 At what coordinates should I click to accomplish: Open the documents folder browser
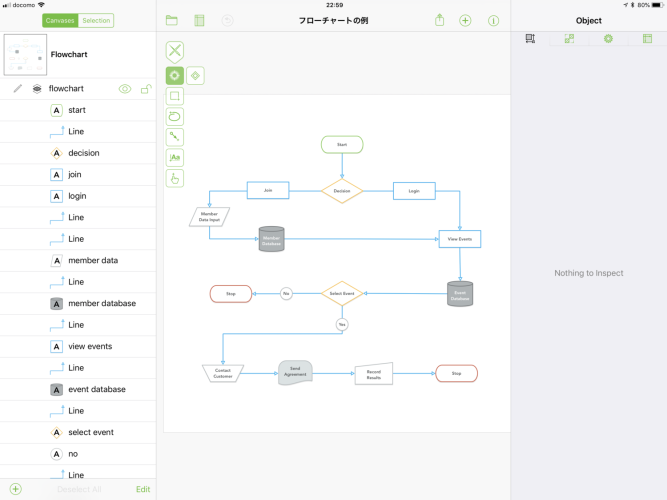tap(171, 20)
